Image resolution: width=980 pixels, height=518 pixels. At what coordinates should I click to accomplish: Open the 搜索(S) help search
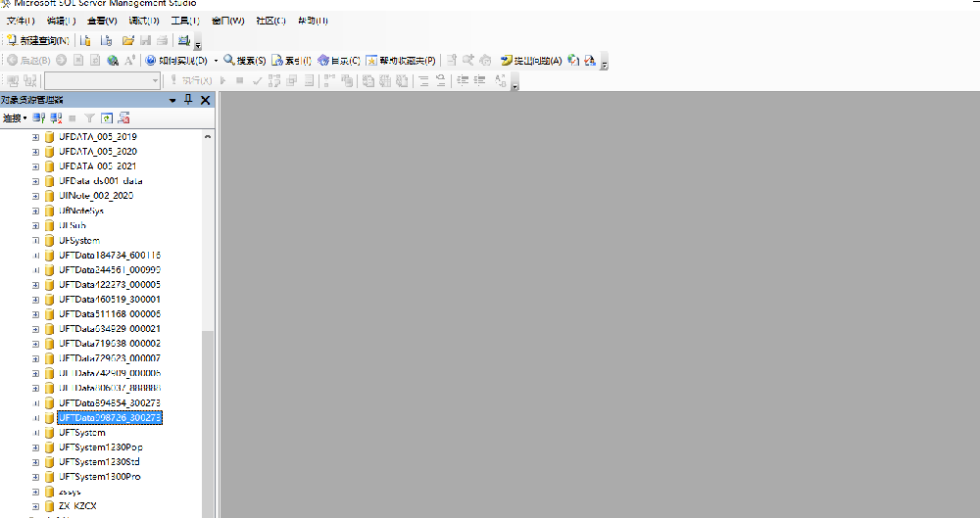click(244, 61)
